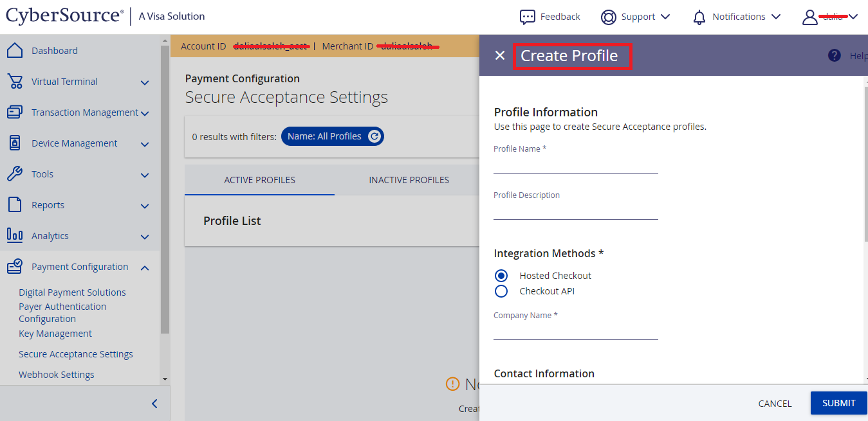
Task: Click the Tools wrench icon
Action: click(15, 174)
